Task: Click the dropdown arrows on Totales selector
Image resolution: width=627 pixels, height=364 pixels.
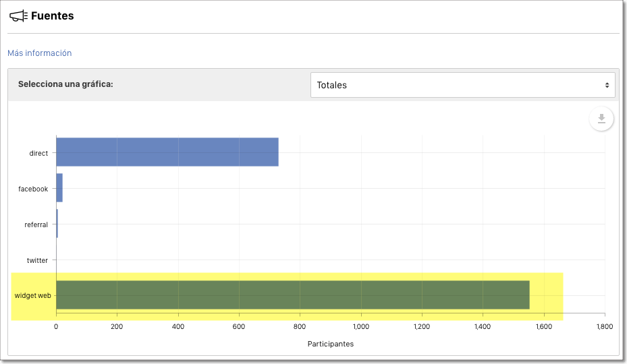Action: pyautogui.click(x=607, y=85)
